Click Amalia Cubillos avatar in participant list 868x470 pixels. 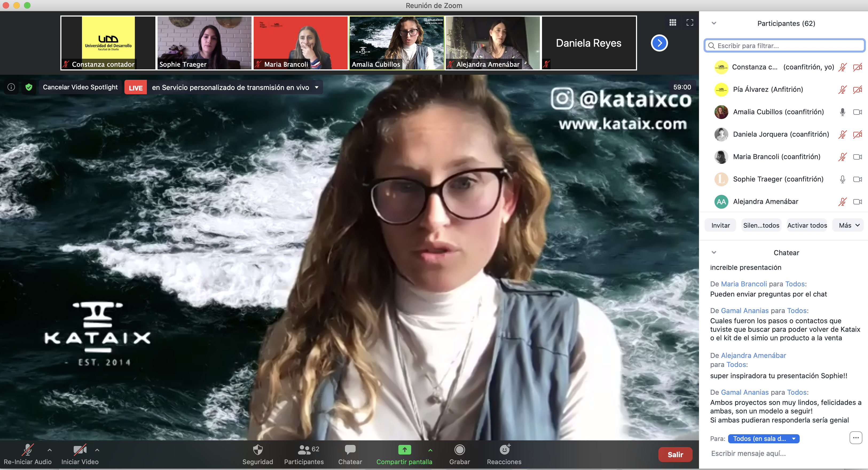pos(721,112)
